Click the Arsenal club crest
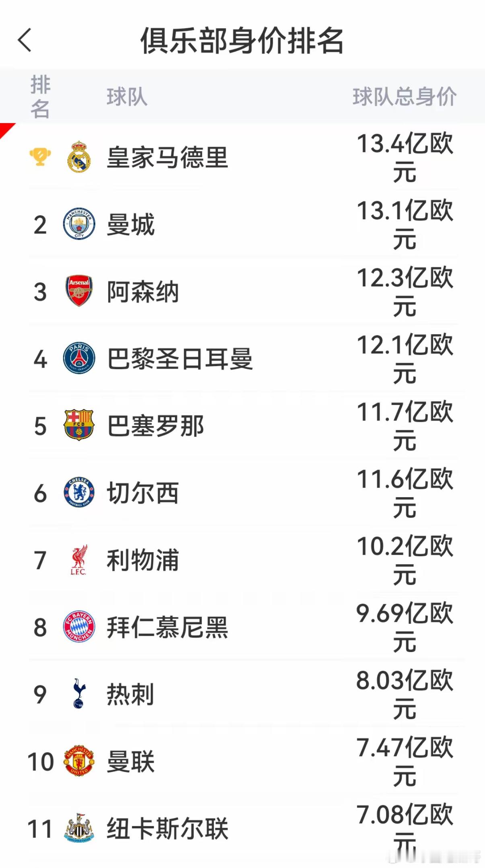This screenshot has height=868, width=485. (79, 291)
